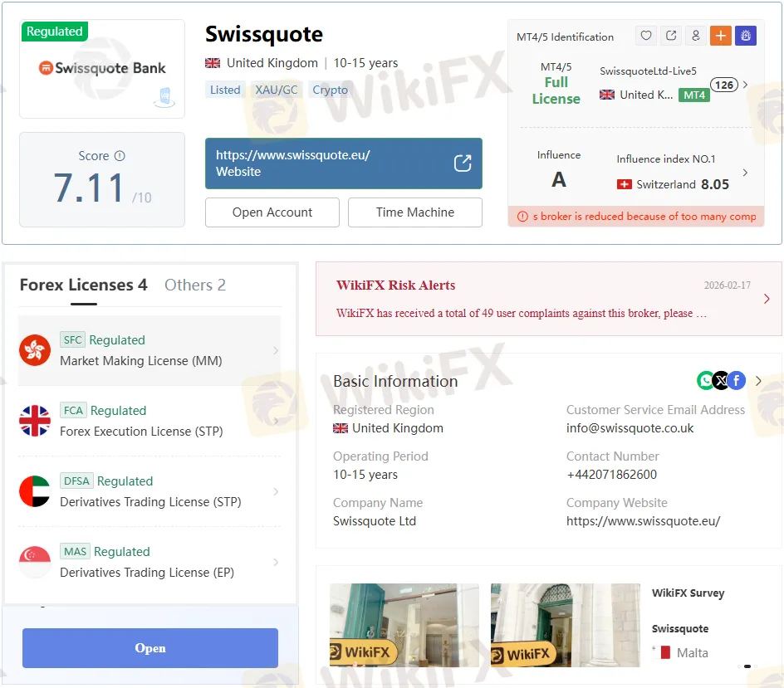The width and height of the screenshot is (784, 688).
Task: Click the second WikiFX survey building photo
Action: pyautogui.click(x=565, y=625)
